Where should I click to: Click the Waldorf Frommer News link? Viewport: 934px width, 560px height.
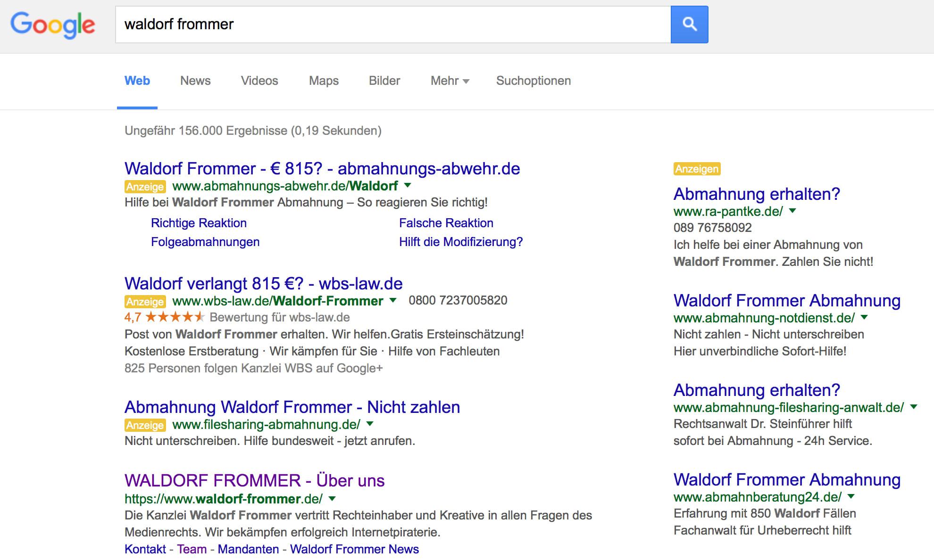pos(355,549)
